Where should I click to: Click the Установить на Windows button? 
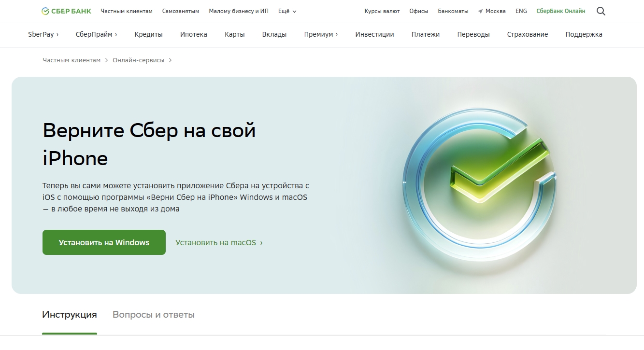[104, 242]
